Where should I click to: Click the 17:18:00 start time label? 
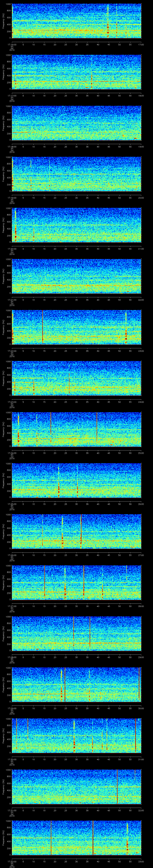click(x=12, y=147)
